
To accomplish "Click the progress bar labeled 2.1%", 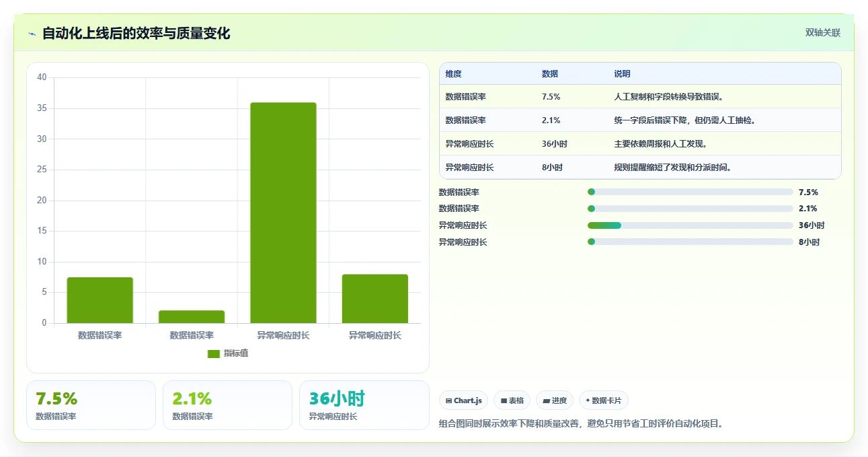I will point(691,209).
